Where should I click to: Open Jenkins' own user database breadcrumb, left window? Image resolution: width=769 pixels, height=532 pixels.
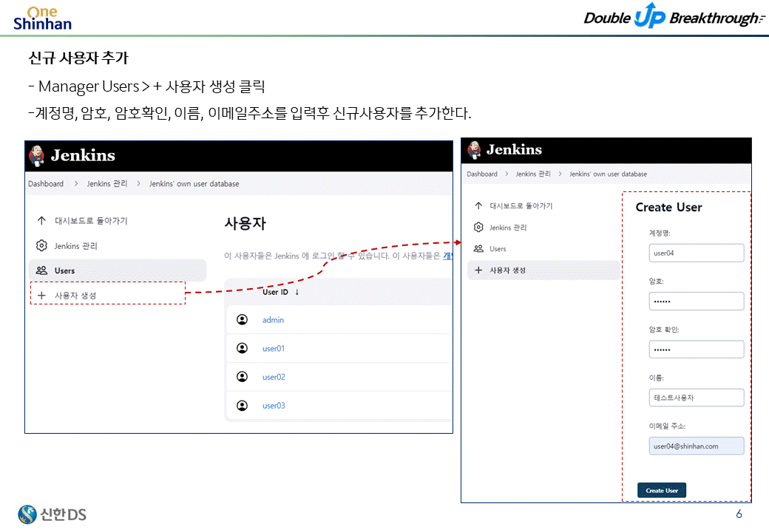(194, 184)
